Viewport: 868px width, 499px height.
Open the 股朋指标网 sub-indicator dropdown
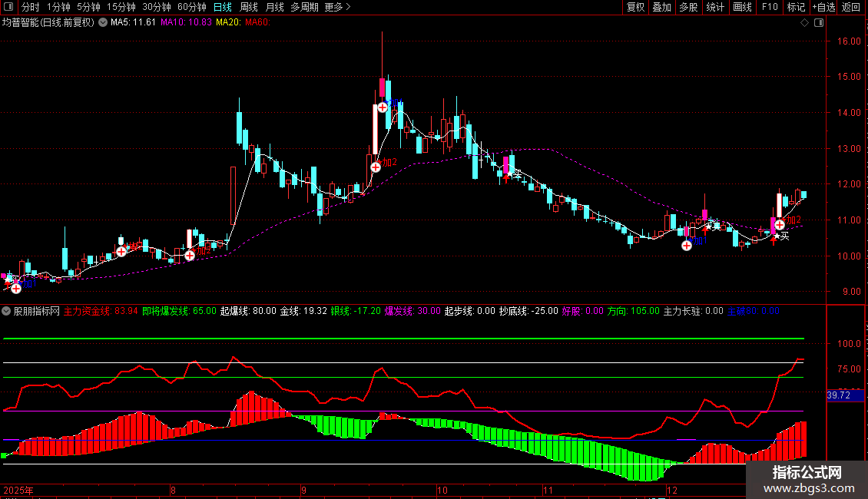(x=7, y=312)
